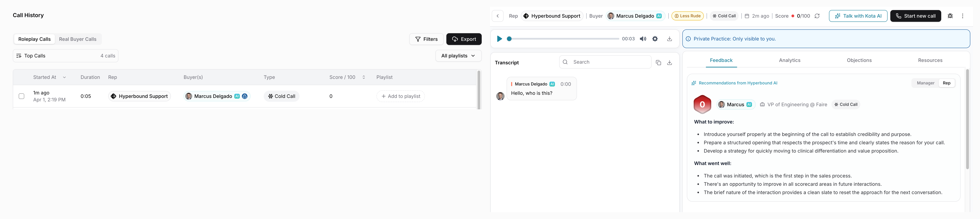Image resolution: width=980 pixels, height=219 pixels.
Task: Click the briefcase icon before VP of Engineering
Action: pyautogui.click(x=762, y=104)
